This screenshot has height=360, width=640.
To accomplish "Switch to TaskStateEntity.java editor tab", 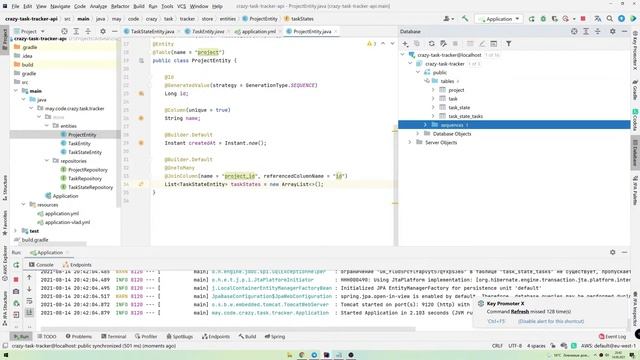I will [x=152, y=31].
